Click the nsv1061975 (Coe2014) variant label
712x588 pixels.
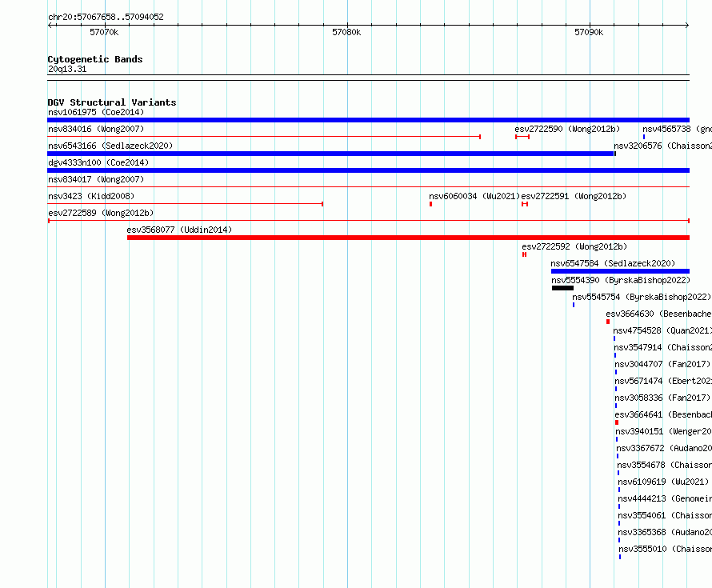click(x=96, y=112)
